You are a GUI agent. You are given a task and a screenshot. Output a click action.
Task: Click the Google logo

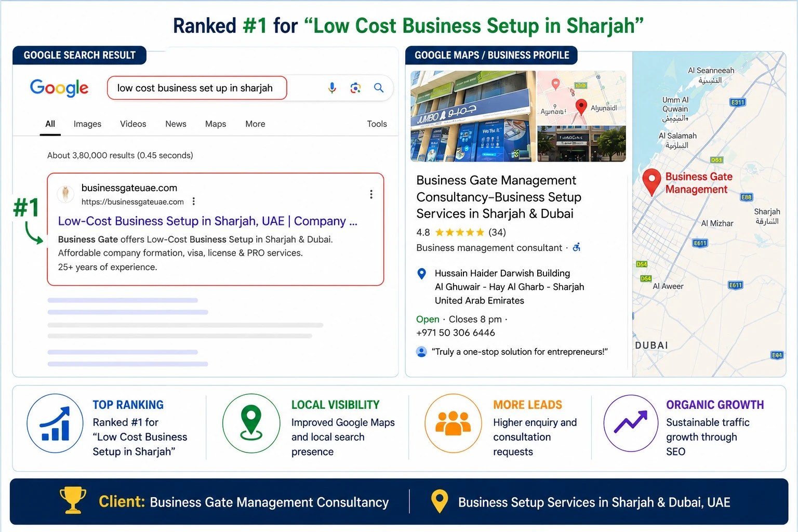tap(59, 88)
